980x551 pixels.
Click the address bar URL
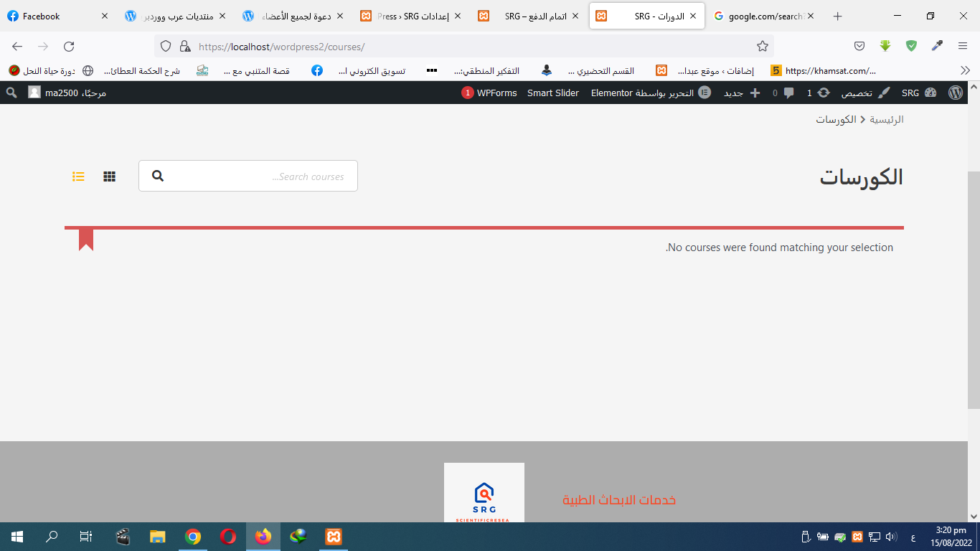(282, 47)
